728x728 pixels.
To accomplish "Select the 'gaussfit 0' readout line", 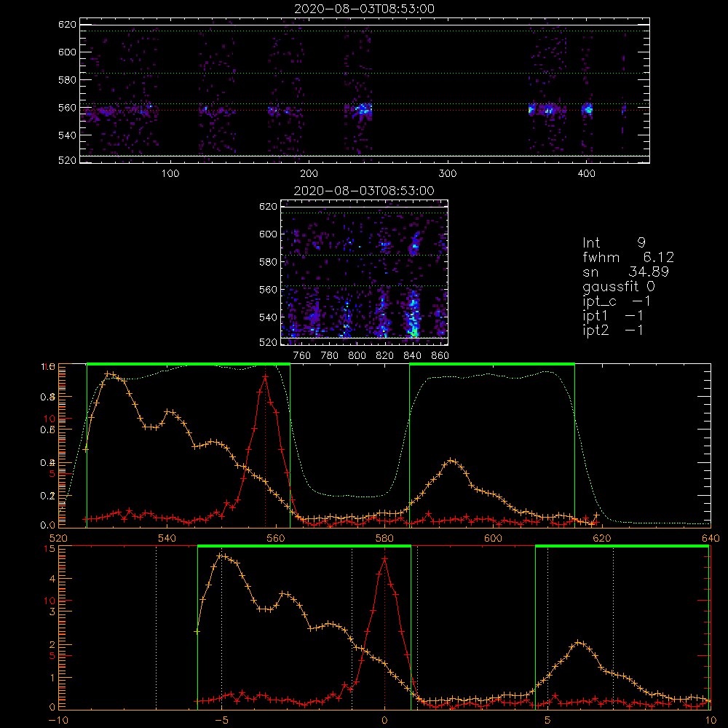I will [618, 286].
